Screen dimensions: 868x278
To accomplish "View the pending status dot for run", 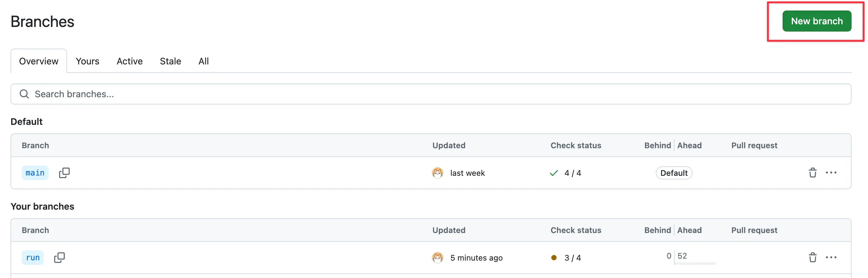I will point(554,258).
